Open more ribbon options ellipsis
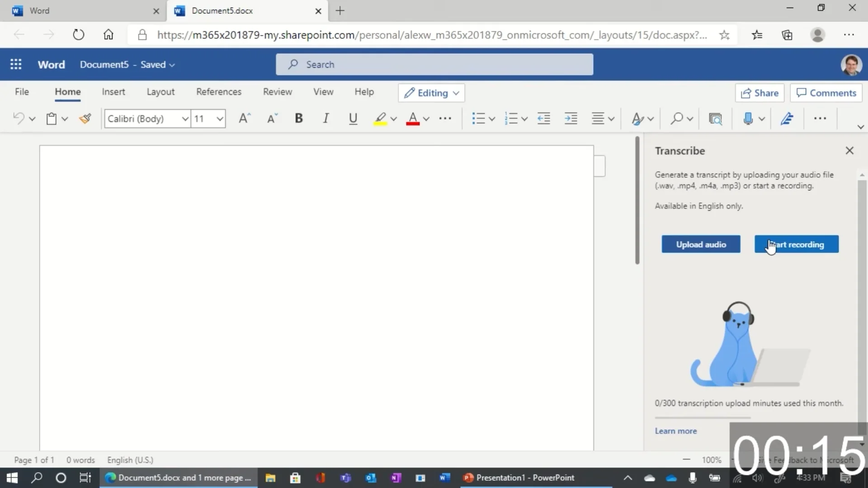 [820, 118]
